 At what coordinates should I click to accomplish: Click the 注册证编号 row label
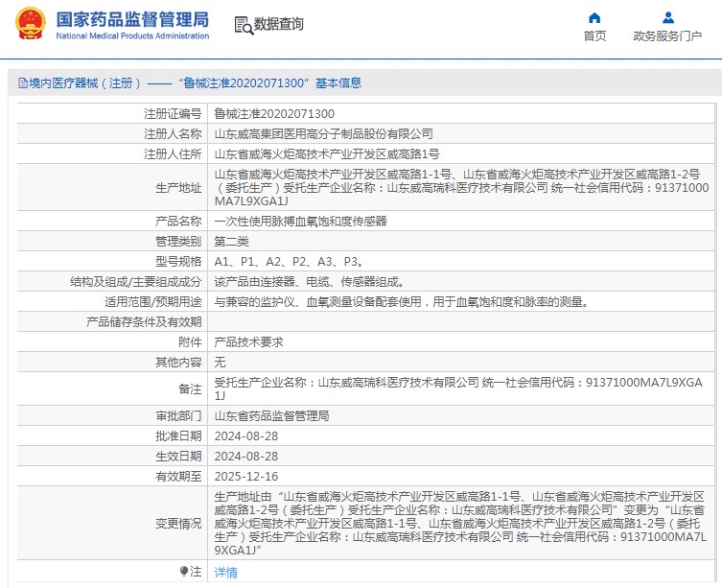coord(173,113)
